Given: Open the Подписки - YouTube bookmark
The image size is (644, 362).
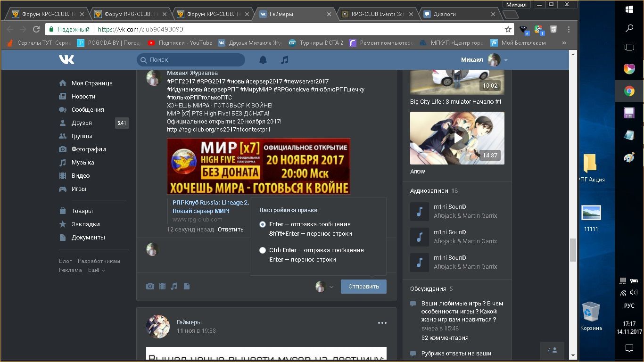Looking at the screenshot, I should click(x=180, y=43).
